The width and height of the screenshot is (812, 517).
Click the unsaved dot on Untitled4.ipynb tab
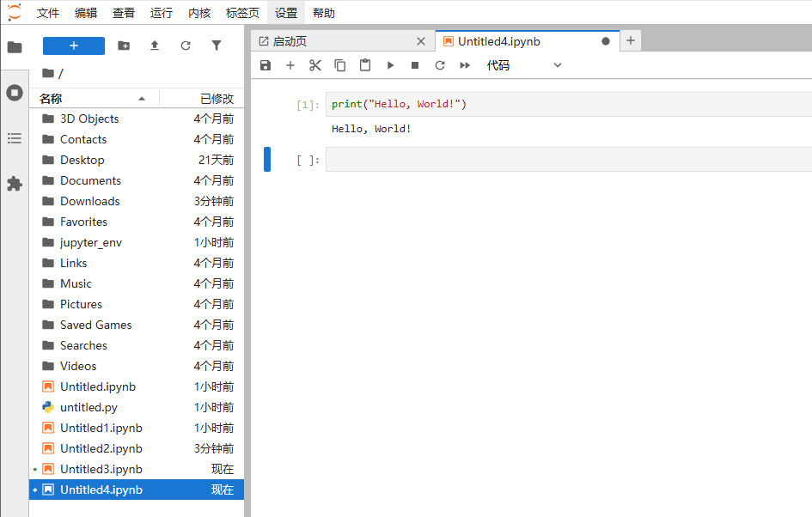(x=606, y=41)
